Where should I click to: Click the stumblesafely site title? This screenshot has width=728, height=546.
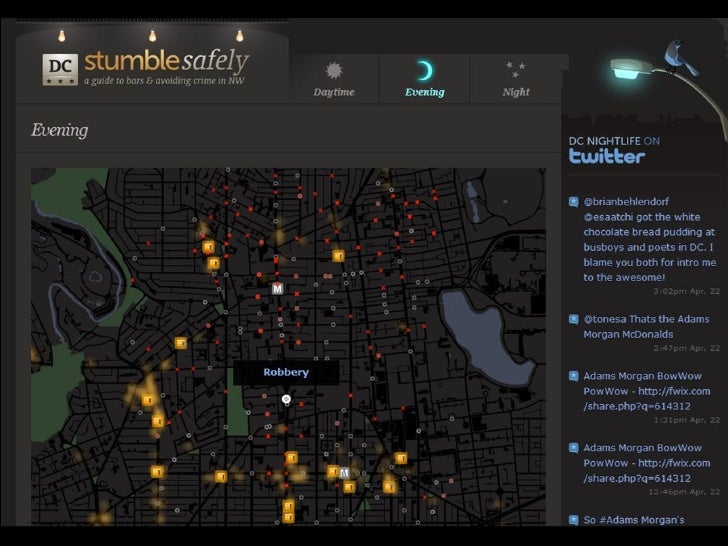167,61
